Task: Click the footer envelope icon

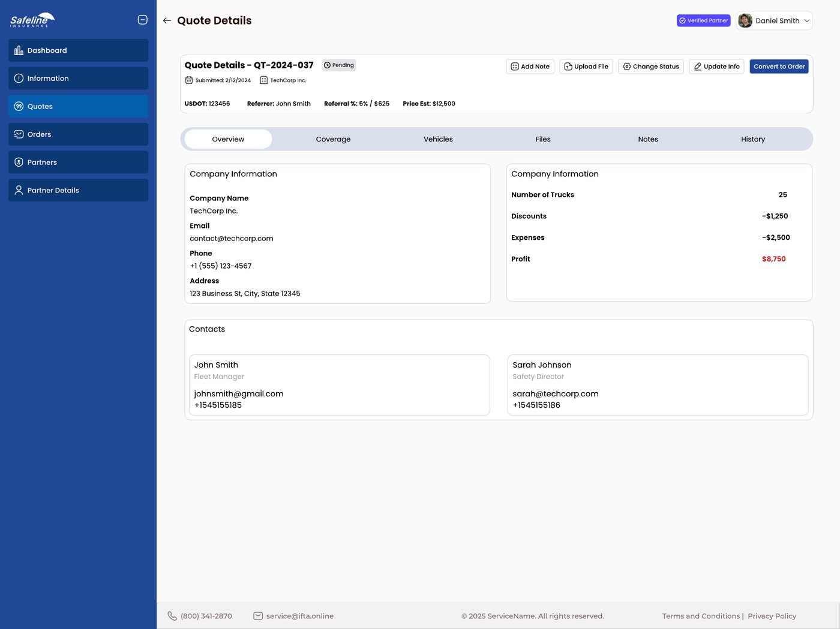Action: 258,616
